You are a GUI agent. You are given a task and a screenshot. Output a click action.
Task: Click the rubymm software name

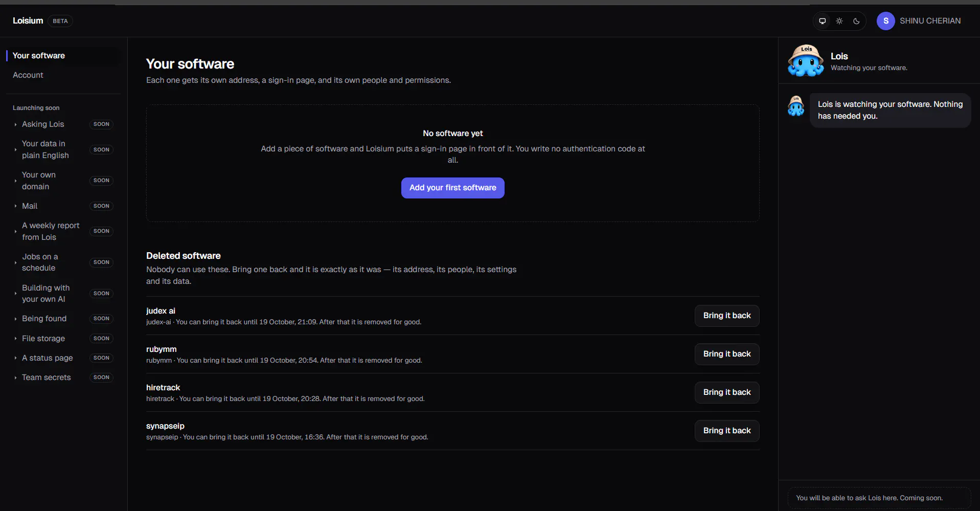(x=162, y=349)
